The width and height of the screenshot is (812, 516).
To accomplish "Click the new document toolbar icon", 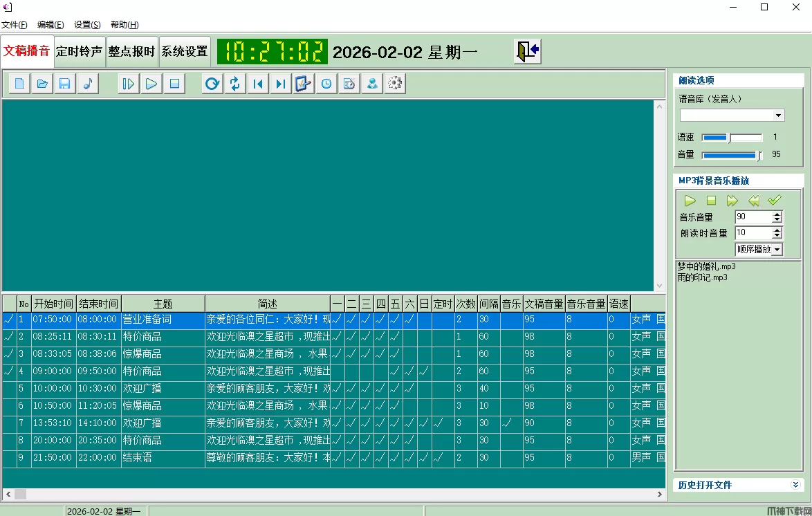I will [19, 84].
